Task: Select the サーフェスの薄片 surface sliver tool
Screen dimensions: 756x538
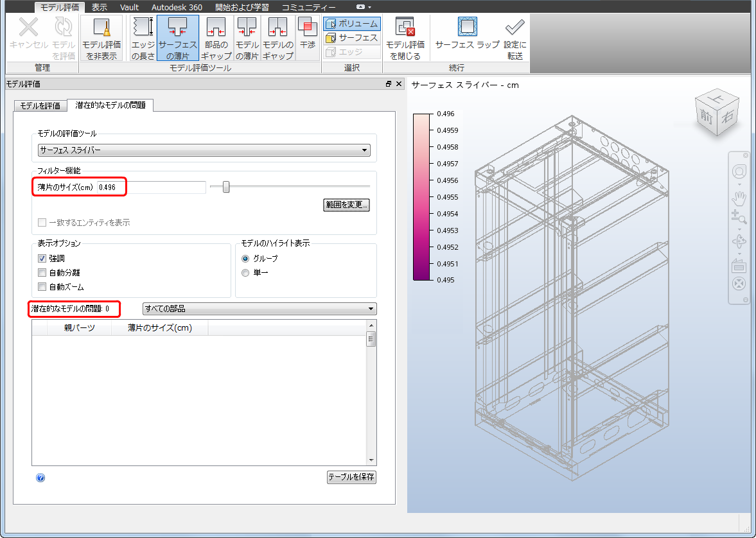Action: coord(178,38)
